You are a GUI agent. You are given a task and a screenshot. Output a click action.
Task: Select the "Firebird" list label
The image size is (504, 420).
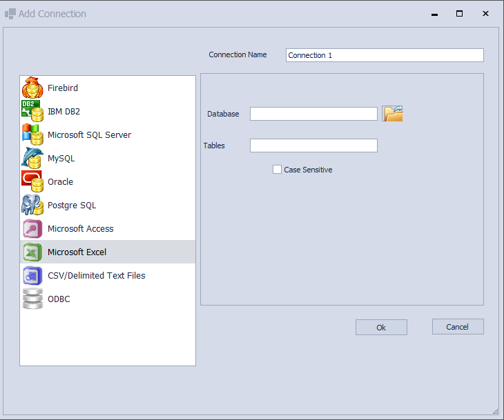tap(63, 88)
